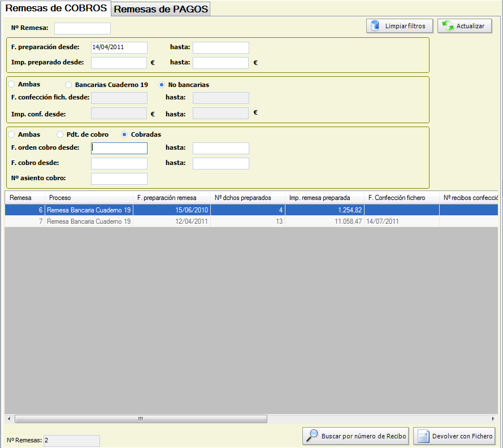Click the Imp. remesa preparada column header
This screenshot has height=448, width=503.
click(x=324, y=198)
